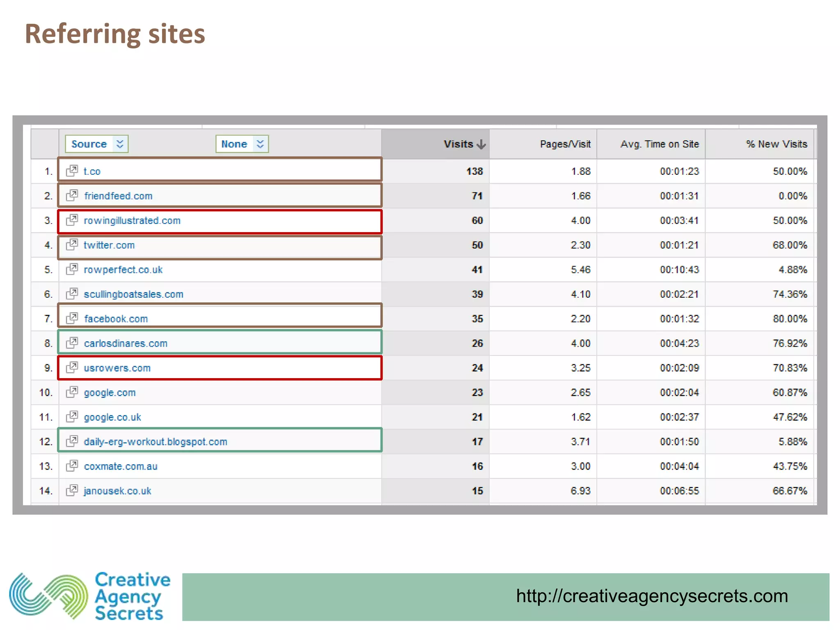Screen dimensions: 840x630
Task: Open the google.co.uk source link
Action: coord(112,418)
